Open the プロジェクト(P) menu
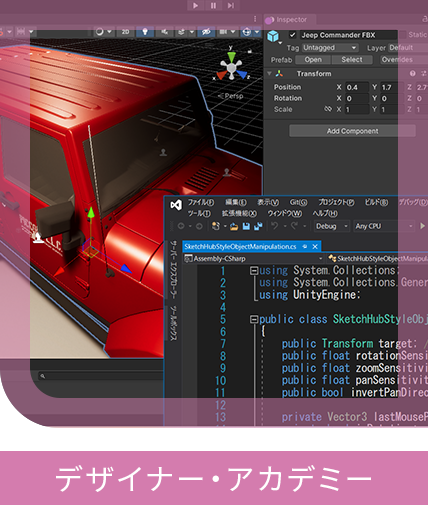This screenshot has width=428, height=505. 336,202
